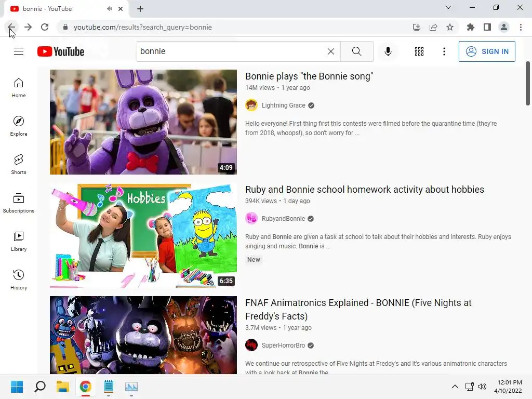Open Library in sidebar
Viewport: 532px width, 399px height.
point(19,241)
